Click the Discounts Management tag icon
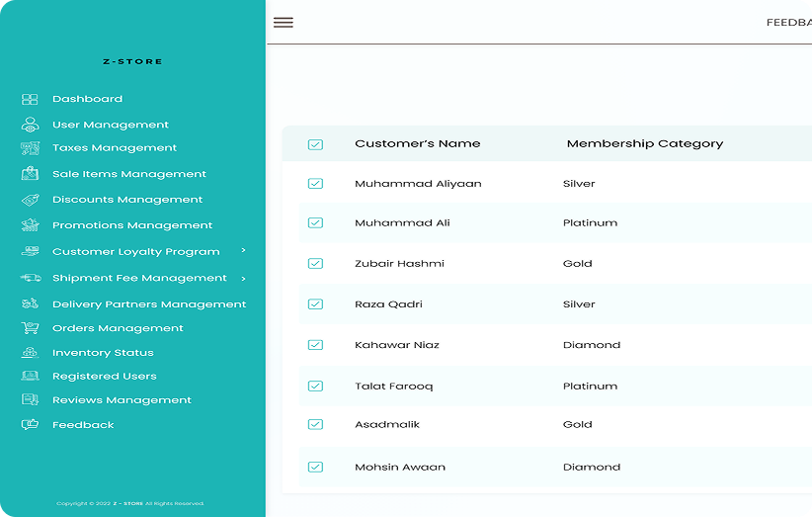 (30, 200)
